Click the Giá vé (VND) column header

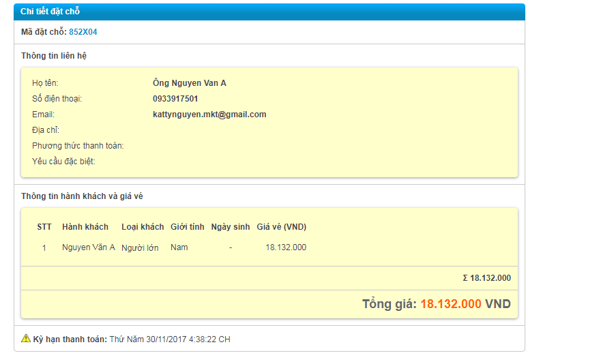click(x=281, y=227)
